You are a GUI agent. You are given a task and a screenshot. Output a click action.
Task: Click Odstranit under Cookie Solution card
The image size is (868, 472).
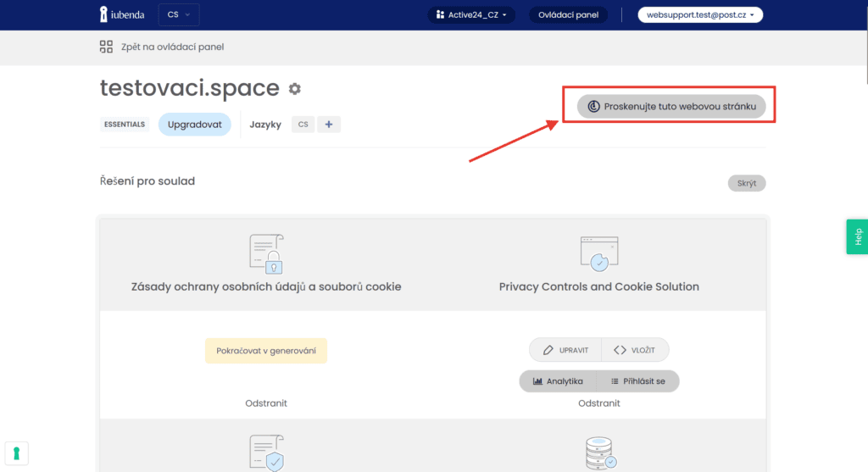click(x=599, y=403)
